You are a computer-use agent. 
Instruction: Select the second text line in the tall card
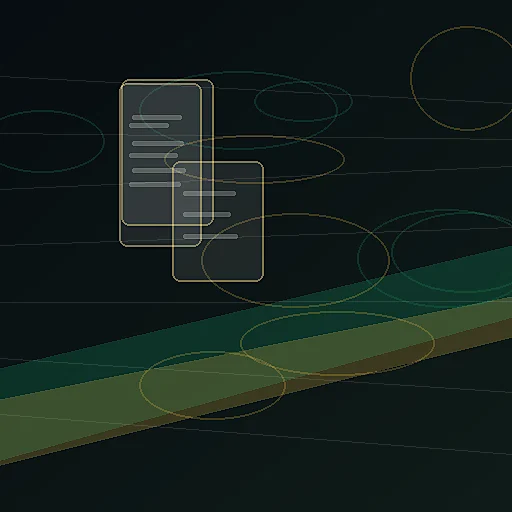pos(149,125)
